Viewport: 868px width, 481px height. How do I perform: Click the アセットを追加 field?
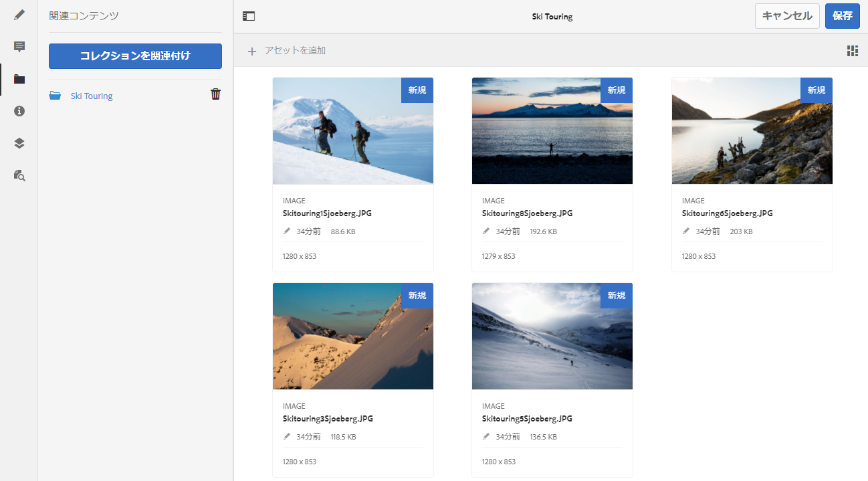(x=295, y=51)
